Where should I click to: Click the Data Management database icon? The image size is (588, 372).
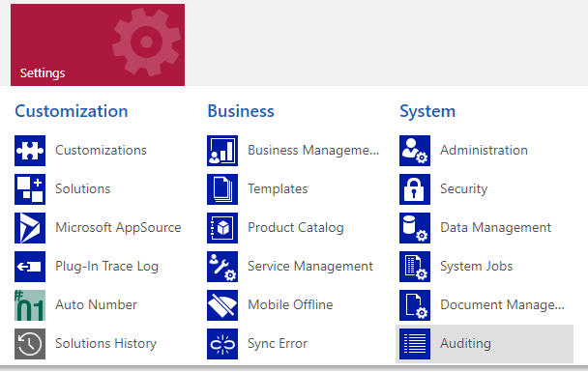[x=415, y=228]
